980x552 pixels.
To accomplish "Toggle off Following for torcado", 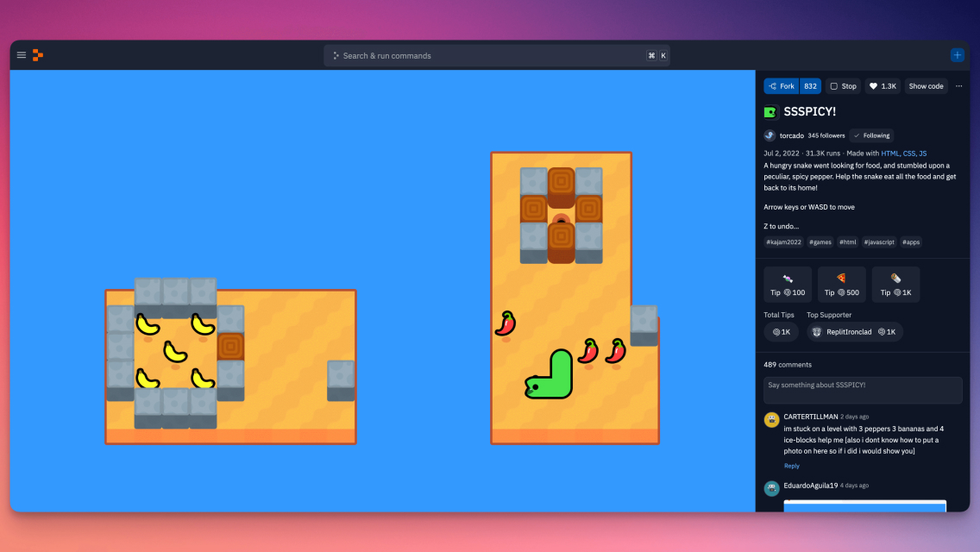I will (871, 135).
